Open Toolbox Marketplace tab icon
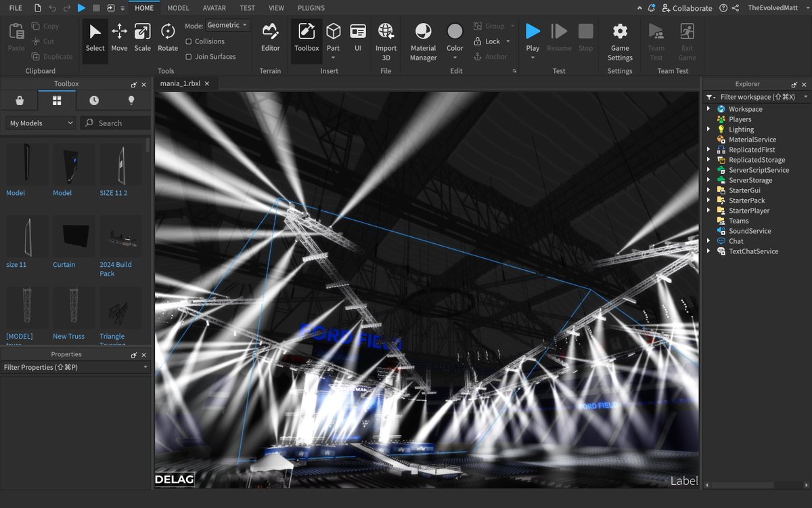This screenshot has height=508, width=812. click(x=20, y=100)
